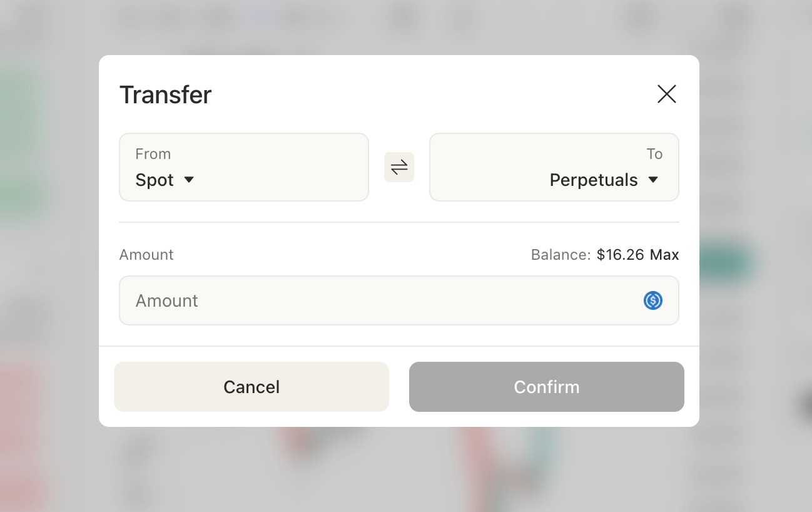812x512 pixels.
Task: Click the "To" label text
Action: point(654,154)
